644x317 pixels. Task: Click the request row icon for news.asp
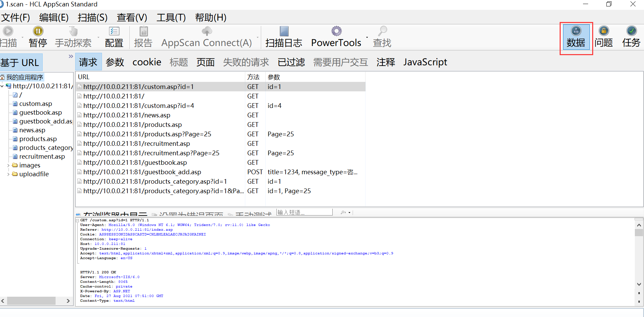[x=79, y=115]
